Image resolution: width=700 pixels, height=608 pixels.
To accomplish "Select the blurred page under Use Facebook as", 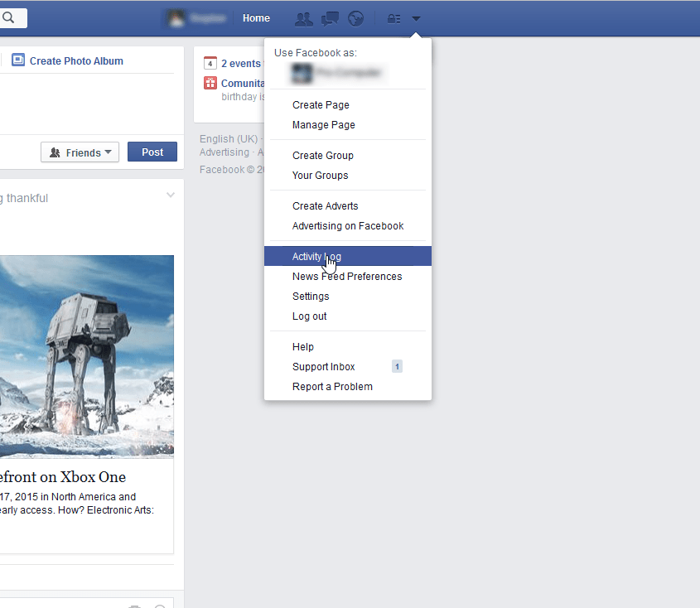I will pos(337,73).
